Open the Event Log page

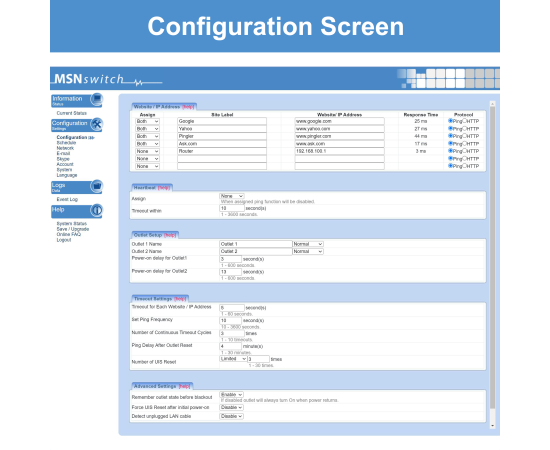point(67,199)
